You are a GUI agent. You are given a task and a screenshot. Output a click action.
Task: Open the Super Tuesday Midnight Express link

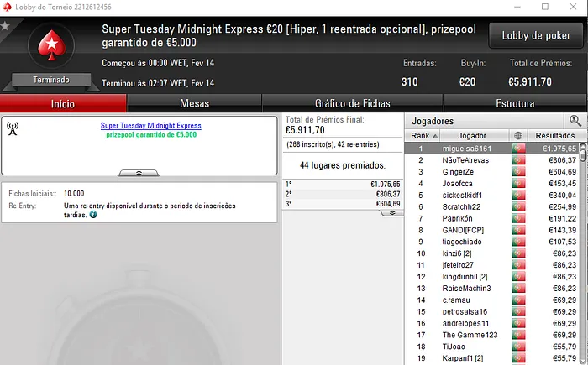tap(150, 126)
